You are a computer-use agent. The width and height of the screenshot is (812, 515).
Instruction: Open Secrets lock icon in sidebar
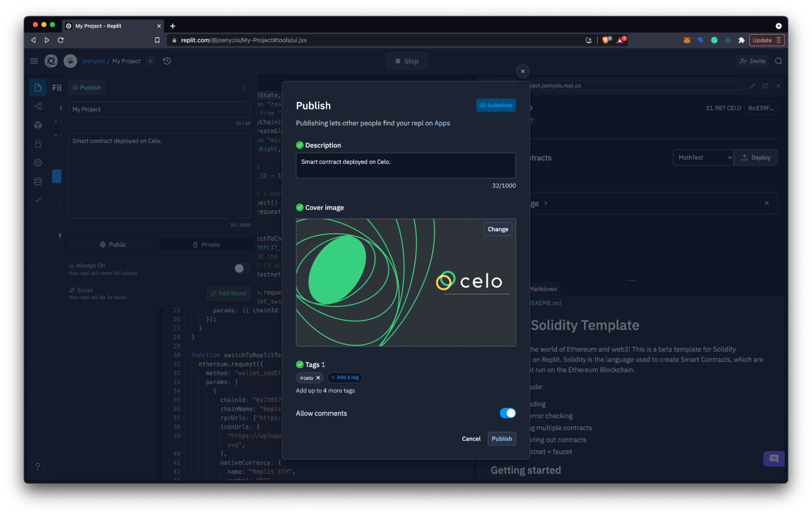pyautogui.click(x=38, y=144)
